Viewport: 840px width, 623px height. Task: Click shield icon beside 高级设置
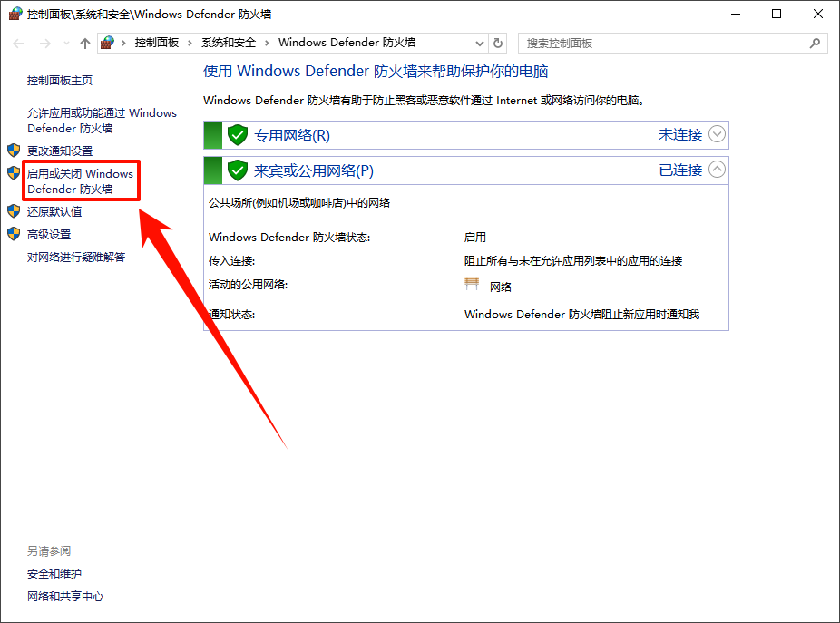(x=14, y=234)
